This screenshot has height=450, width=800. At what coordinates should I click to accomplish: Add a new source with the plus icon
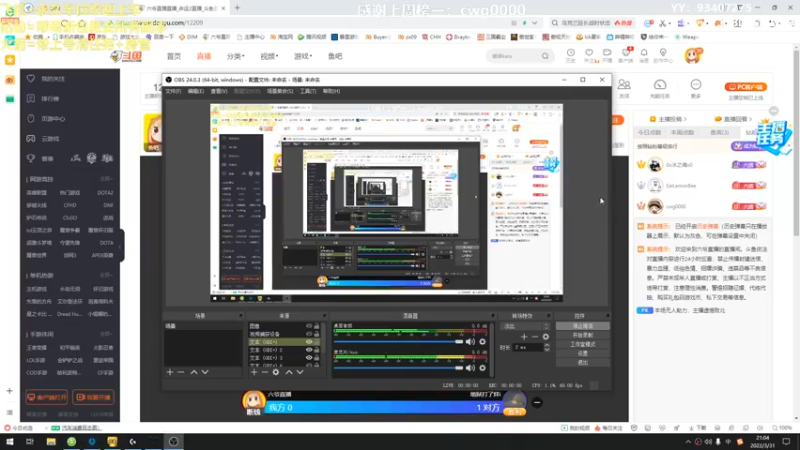254,372
